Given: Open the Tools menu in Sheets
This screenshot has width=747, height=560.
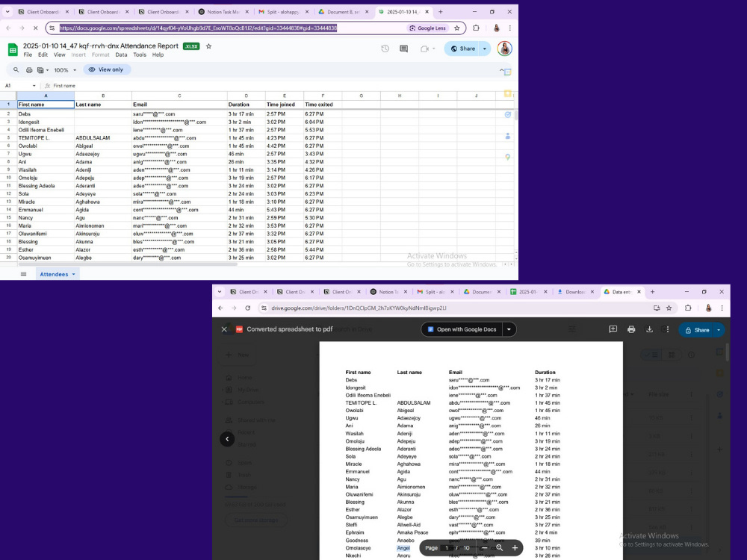Looking at the screenshot, I should (140, 55).
